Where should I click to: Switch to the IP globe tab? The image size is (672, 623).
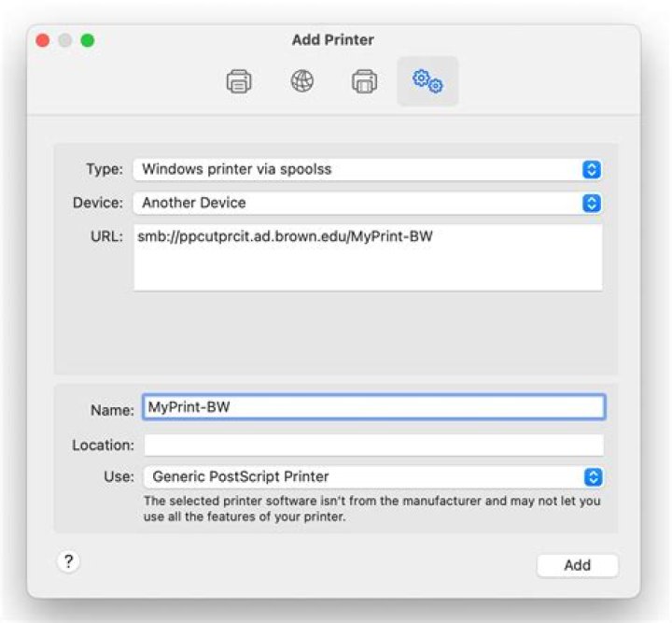301,82
